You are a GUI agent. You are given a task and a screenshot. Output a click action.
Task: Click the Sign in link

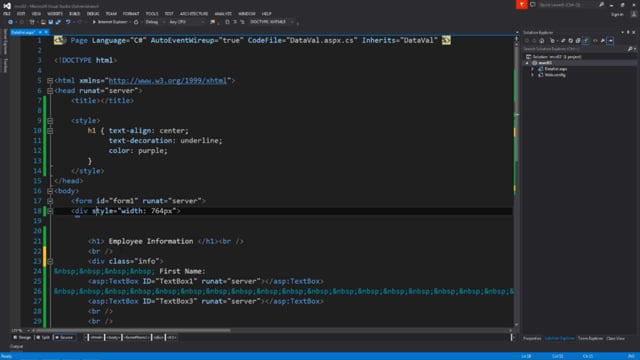point(617,14)
